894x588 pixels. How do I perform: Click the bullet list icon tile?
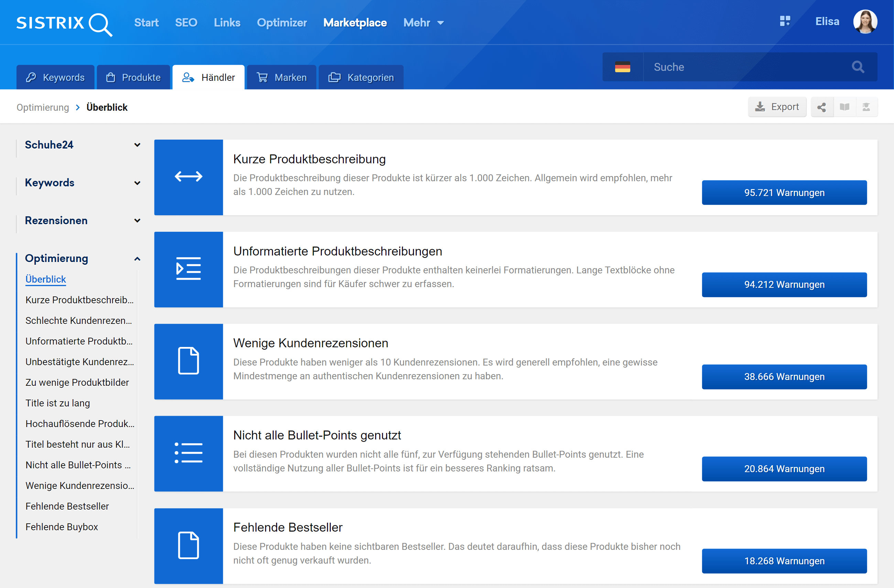(188, 453)
